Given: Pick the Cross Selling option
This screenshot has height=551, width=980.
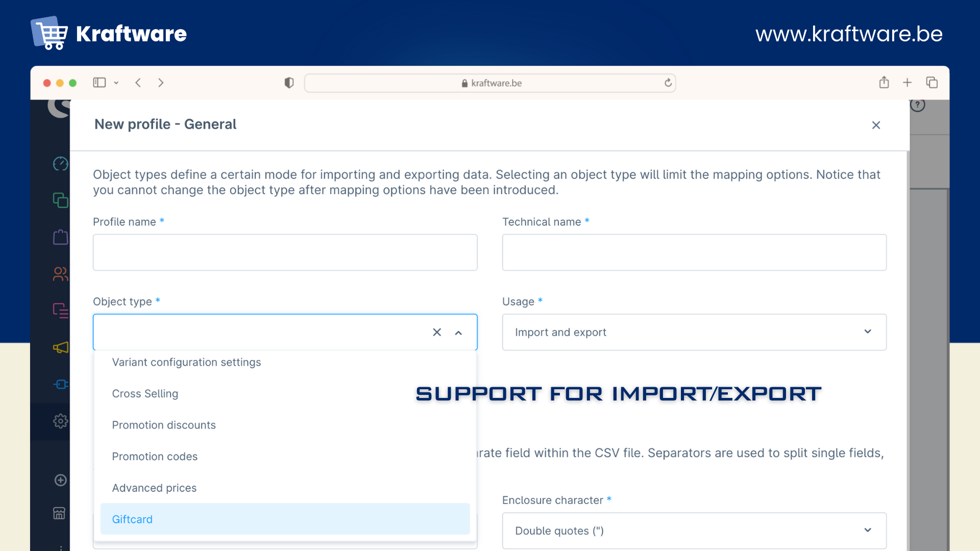Looking at the screenshot, I should (x=145, y=394).
